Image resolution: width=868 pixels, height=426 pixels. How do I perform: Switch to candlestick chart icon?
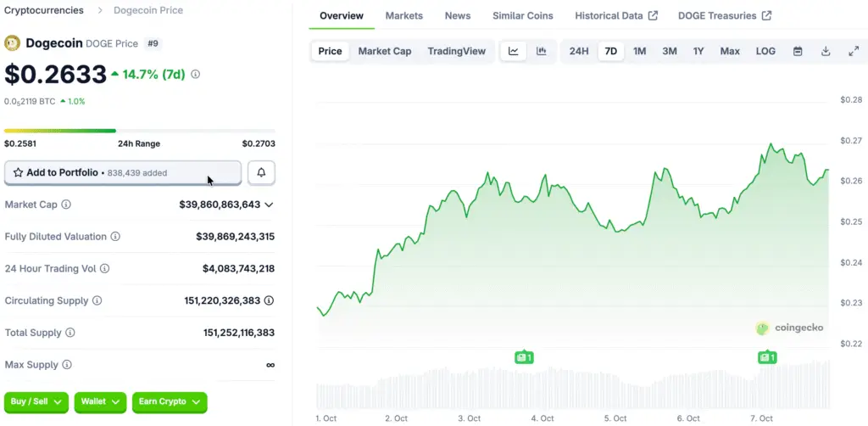[x=541, y=51]
